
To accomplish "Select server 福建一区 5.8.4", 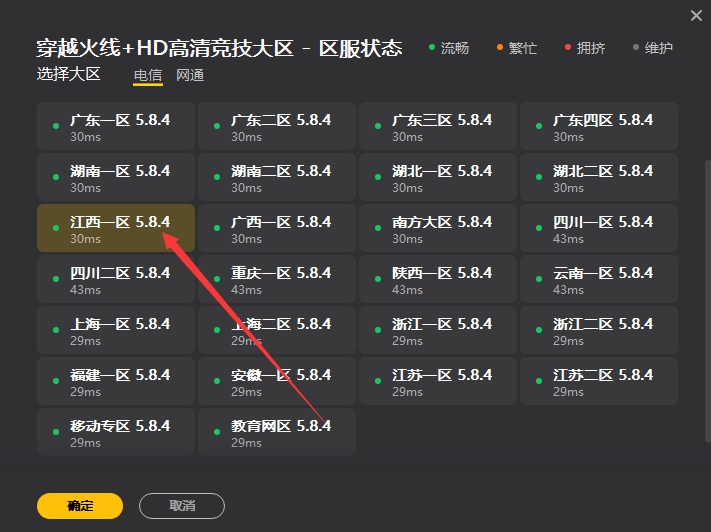I will [116, 381].
